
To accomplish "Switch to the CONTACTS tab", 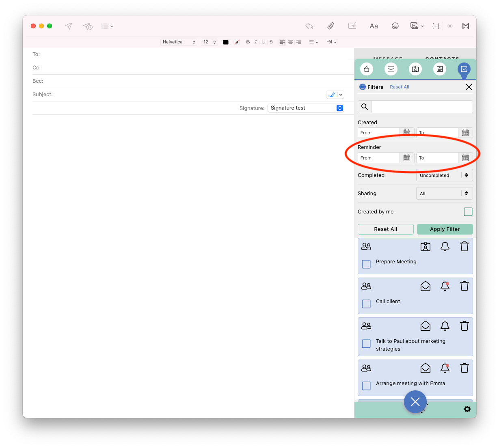I will [x=442, y=59].
